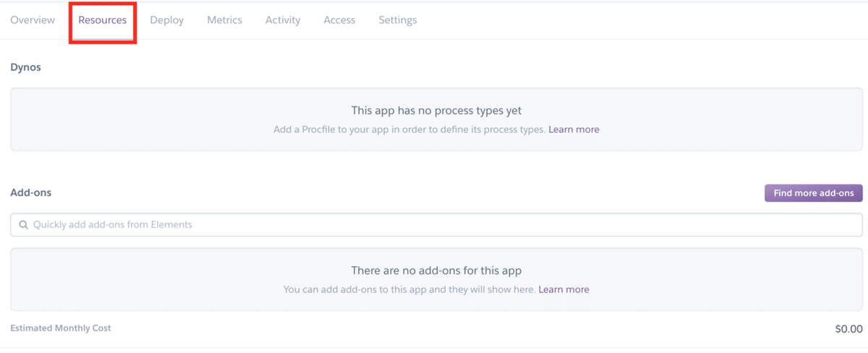868x353 pixels.
Task: Click "There are no add-ons for this app" text
Action: click(436, 271)
